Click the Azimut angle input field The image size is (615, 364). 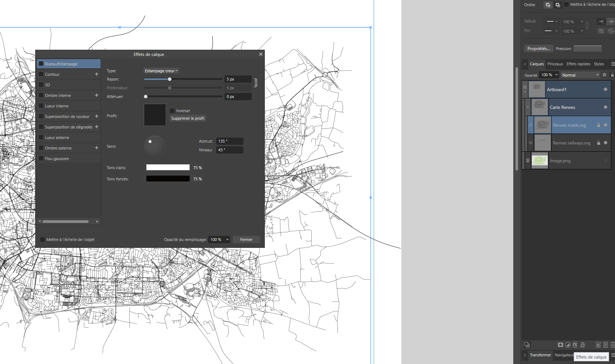coord(230,141)
